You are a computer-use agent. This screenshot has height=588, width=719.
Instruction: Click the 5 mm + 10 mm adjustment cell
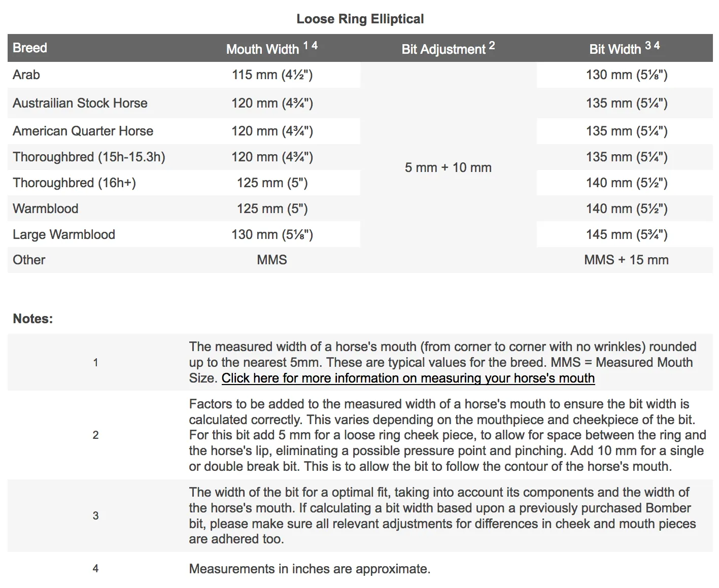click(448, 167)
